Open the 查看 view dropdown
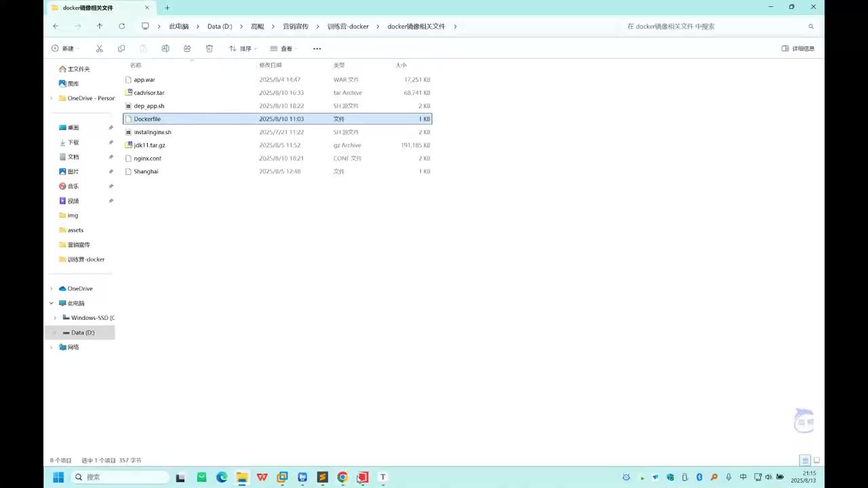 pyautogui.click(x=283, y=48)
